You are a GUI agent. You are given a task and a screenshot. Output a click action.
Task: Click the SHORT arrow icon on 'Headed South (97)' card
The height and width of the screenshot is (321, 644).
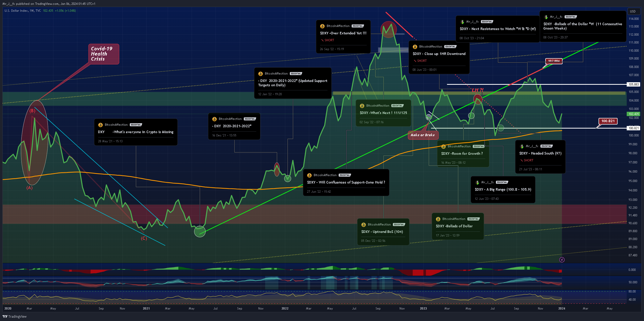pyautogui.click(x=521, y=160)
